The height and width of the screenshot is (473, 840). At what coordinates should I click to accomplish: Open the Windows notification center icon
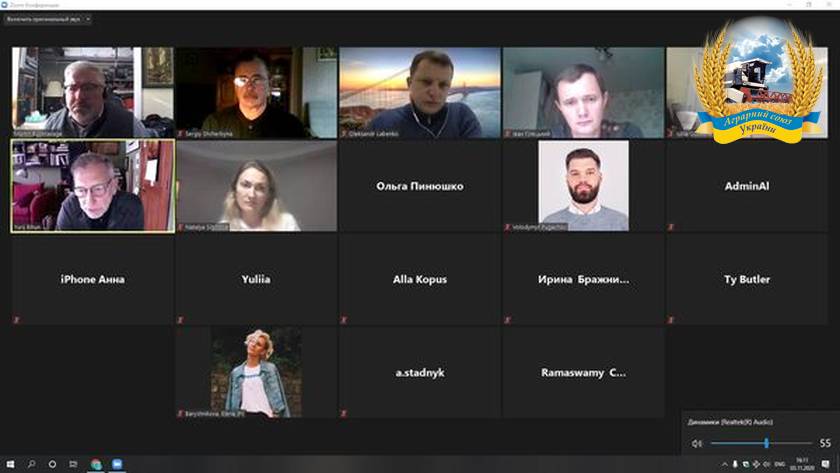tap(826, 464)
